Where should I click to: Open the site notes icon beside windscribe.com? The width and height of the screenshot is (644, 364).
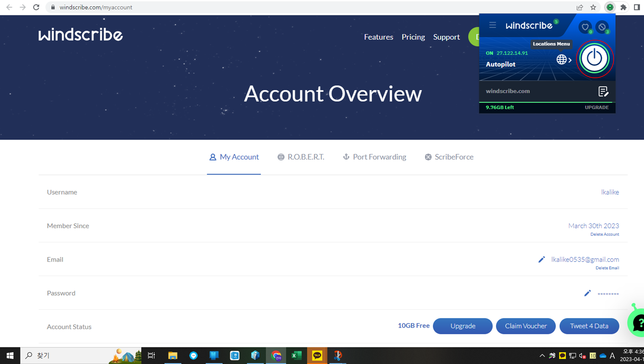click(603, 91)
